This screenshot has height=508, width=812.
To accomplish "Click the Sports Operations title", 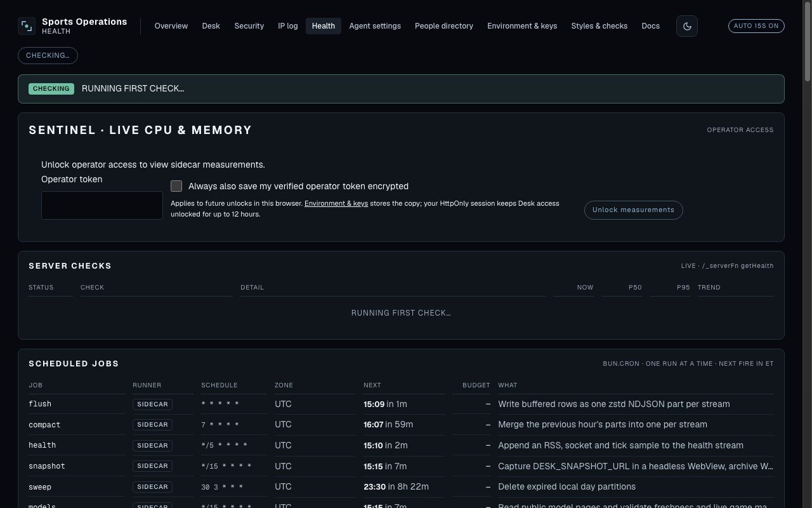I will tap(84, 22).
